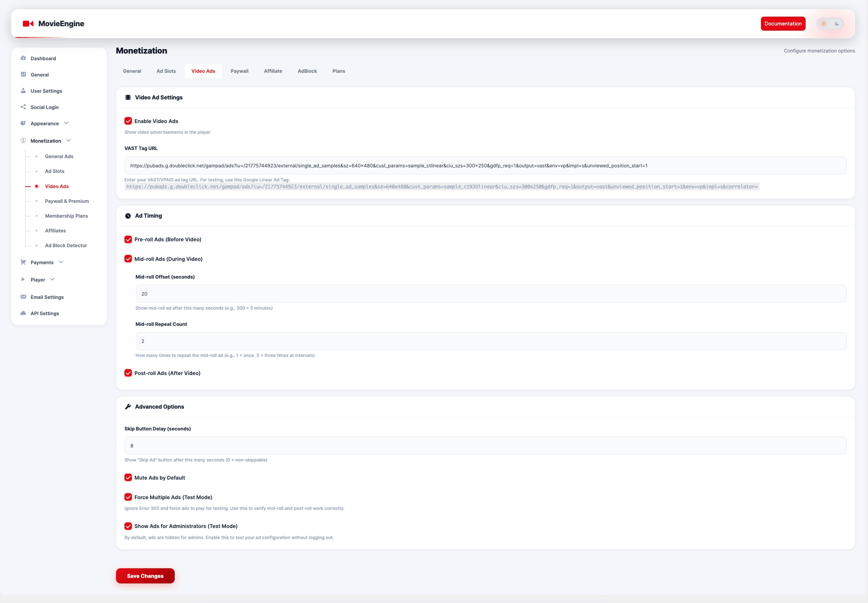Click the Advanced Options wrench icon
Image resolution: width=868 pixels, height=603 pixels.
[x=128, y=406]
